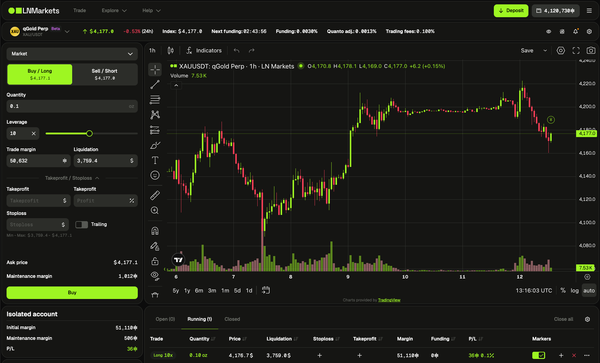This screenshot has height=363, width=600.
Task: Open positions table settings gear
Action: click(x=587, y=319)
